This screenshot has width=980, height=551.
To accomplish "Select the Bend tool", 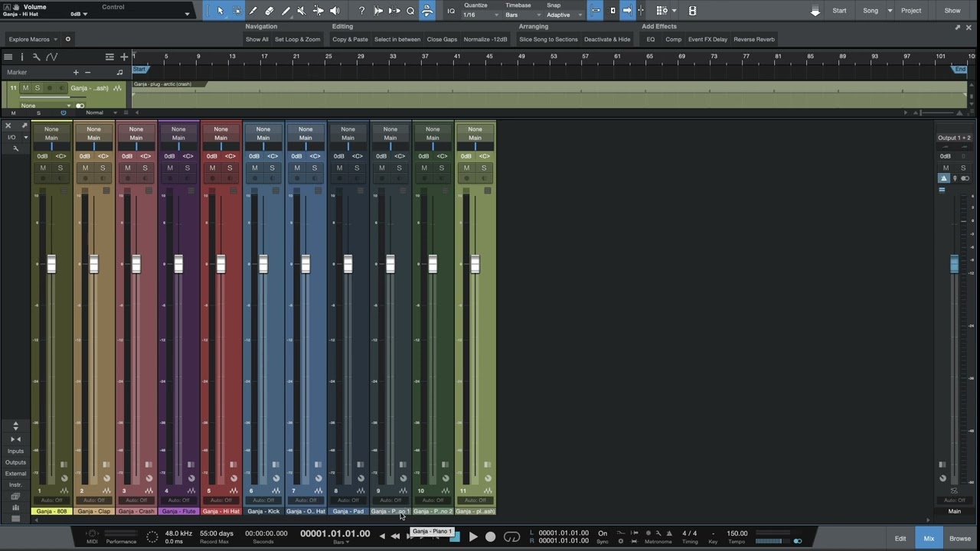I will click(x=318, y=11).
